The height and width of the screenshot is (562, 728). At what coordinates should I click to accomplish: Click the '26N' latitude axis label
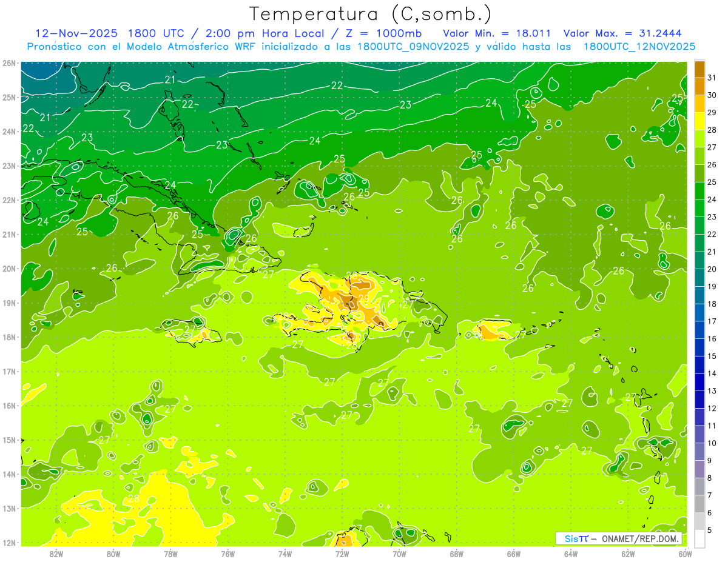coord(8,63)
